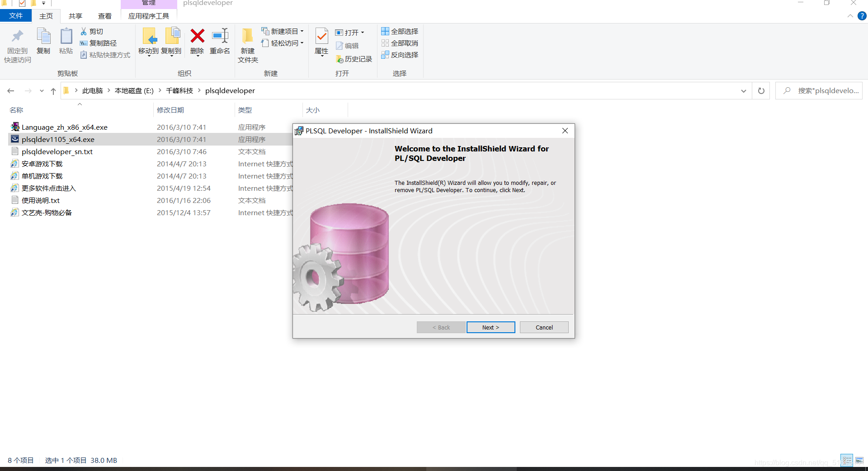Click Select None (全部取消)
The width and height of the screenshot is (868, 471).
tap(400, 43)
